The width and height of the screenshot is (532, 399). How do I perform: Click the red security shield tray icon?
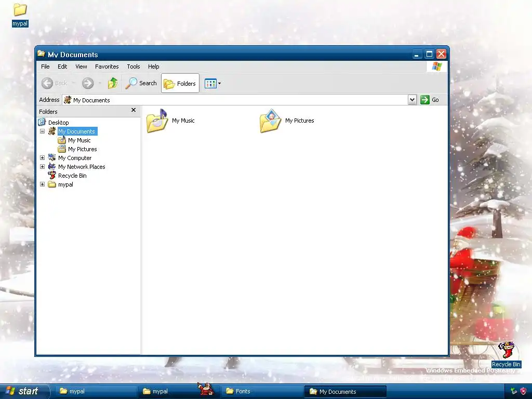523,391
